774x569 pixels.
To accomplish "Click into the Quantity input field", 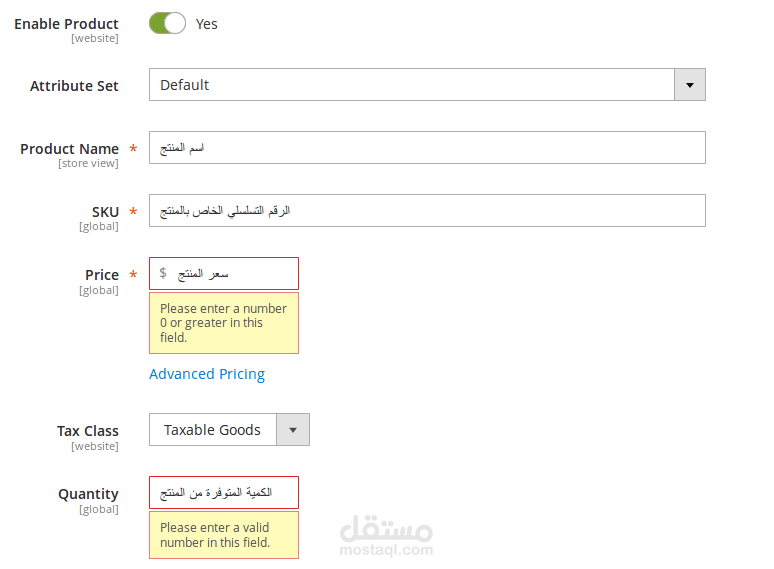I will click(x=224, y=493).
